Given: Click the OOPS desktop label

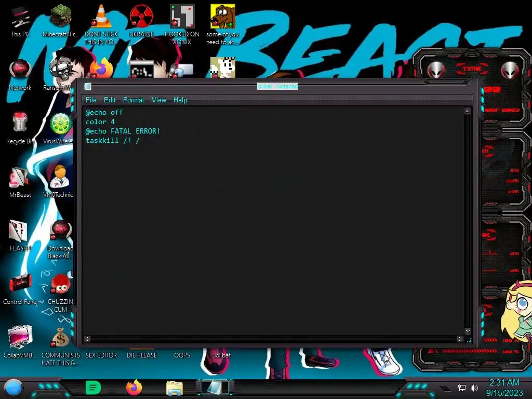Looking at the screenshot, I should (182, 355).
